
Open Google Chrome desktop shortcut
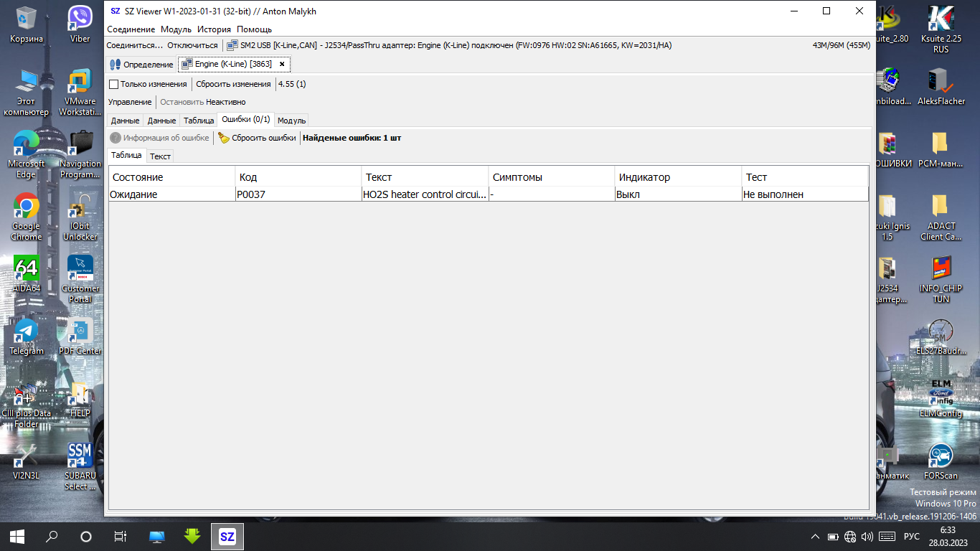click(x=27, y=207)
